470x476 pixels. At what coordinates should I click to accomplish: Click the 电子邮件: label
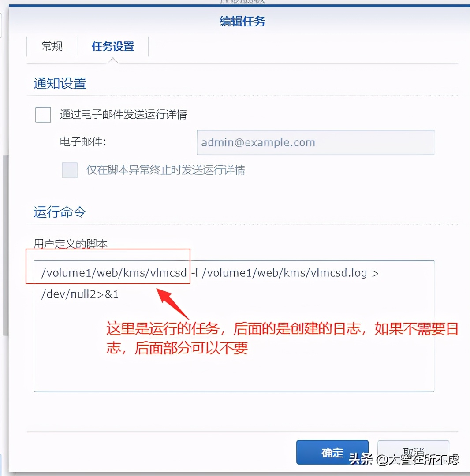83,141
